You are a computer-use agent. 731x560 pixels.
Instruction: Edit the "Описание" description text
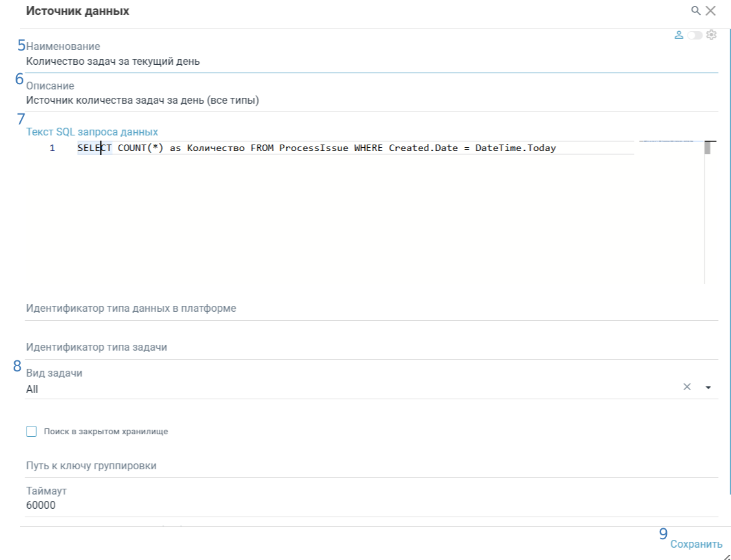(x=194, y=100)
